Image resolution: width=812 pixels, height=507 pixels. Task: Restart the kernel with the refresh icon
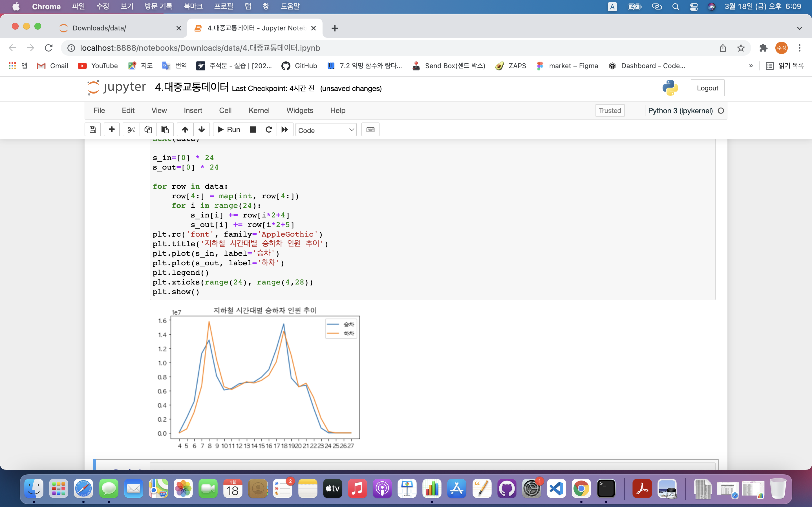coord(269,130)
